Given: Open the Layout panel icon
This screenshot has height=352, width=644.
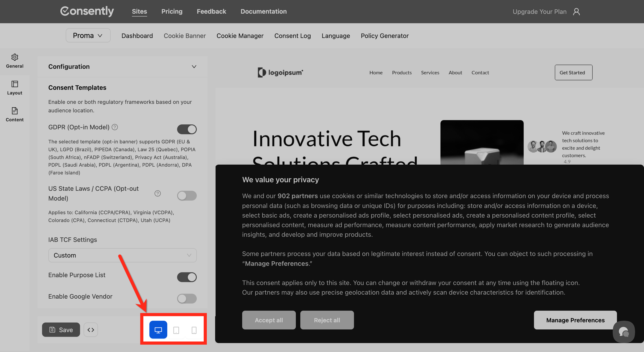Looking at the screenshot, I should click(x=15, y=84).
